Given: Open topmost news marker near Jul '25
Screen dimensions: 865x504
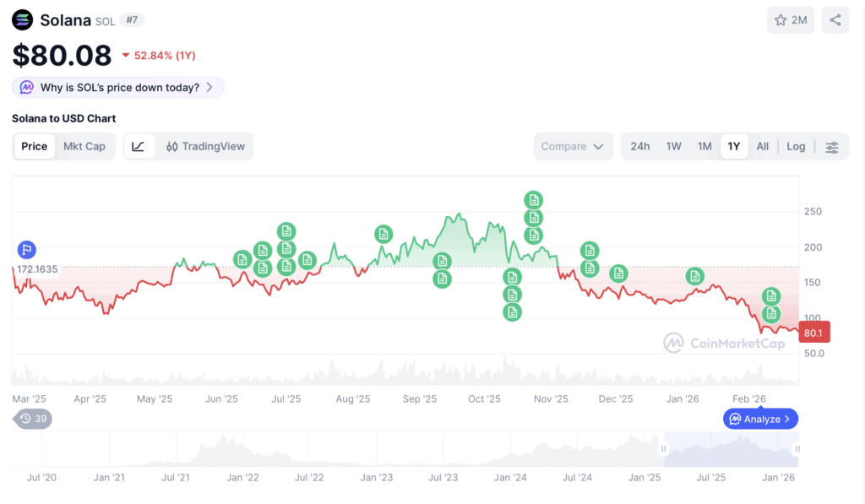Looking at the screenshot, I should point(286,231).
